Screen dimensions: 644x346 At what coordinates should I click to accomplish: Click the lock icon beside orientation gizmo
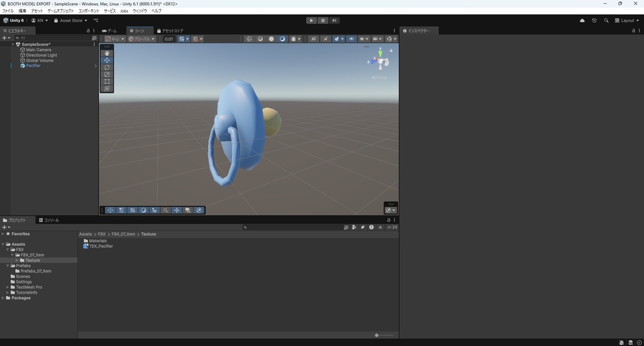tap(391, 50)
